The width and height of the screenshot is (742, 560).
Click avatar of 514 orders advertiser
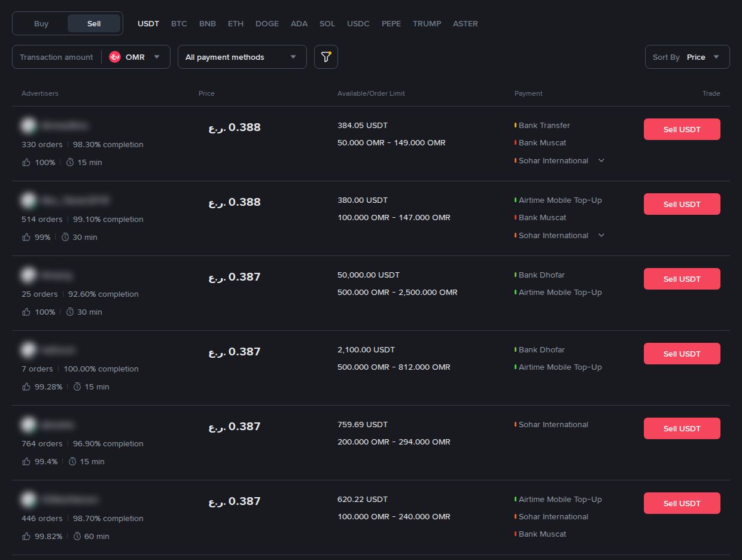pos(28,200)
